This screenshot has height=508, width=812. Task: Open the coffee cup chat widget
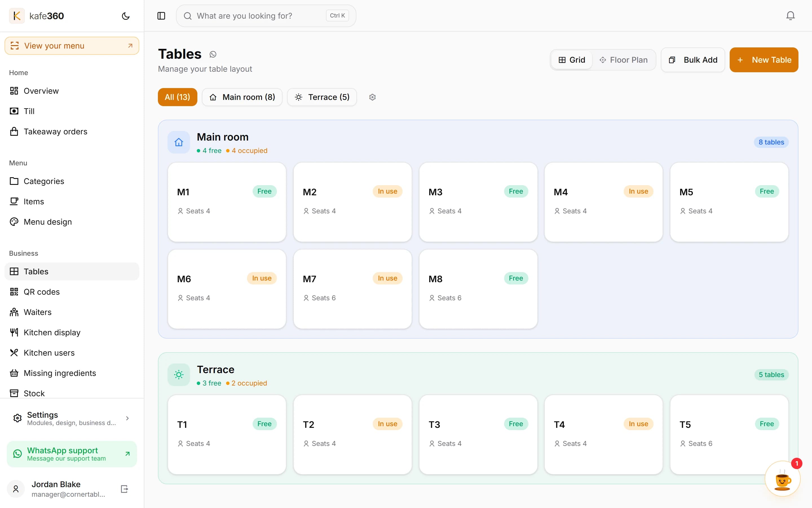tap(782, 479)
